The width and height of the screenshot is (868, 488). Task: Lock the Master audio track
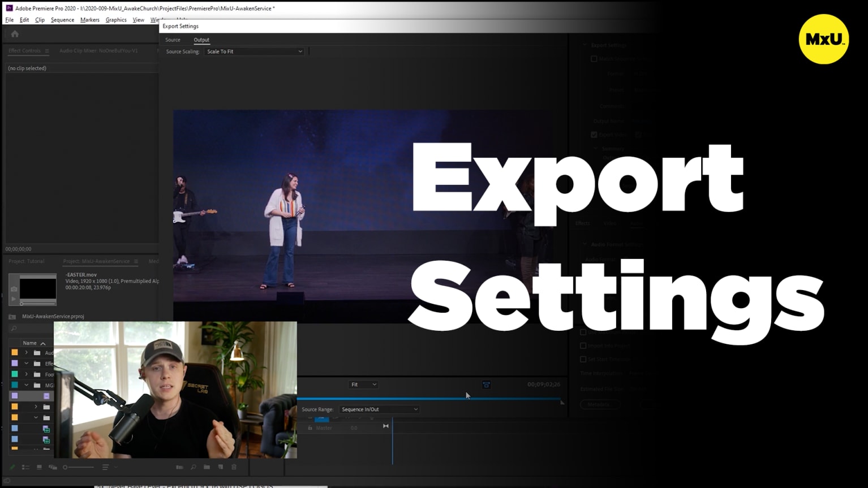(310, 428)
